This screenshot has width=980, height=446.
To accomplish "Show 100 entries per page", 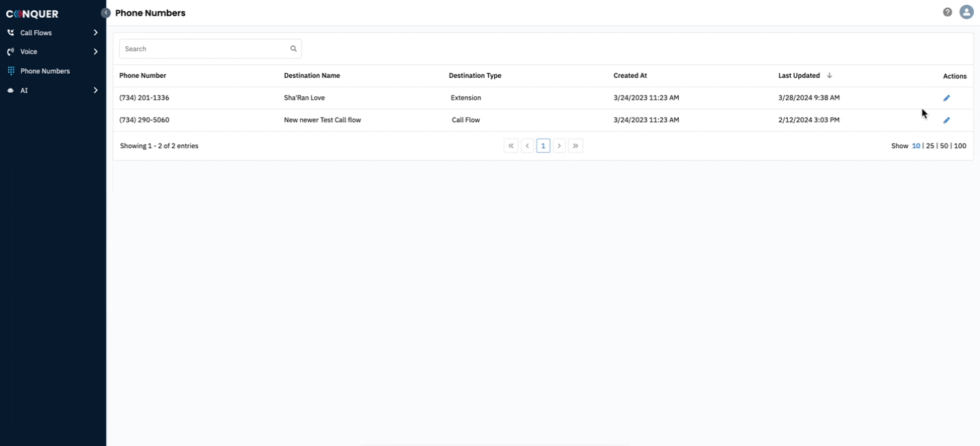I will click(x=960, y=146).
